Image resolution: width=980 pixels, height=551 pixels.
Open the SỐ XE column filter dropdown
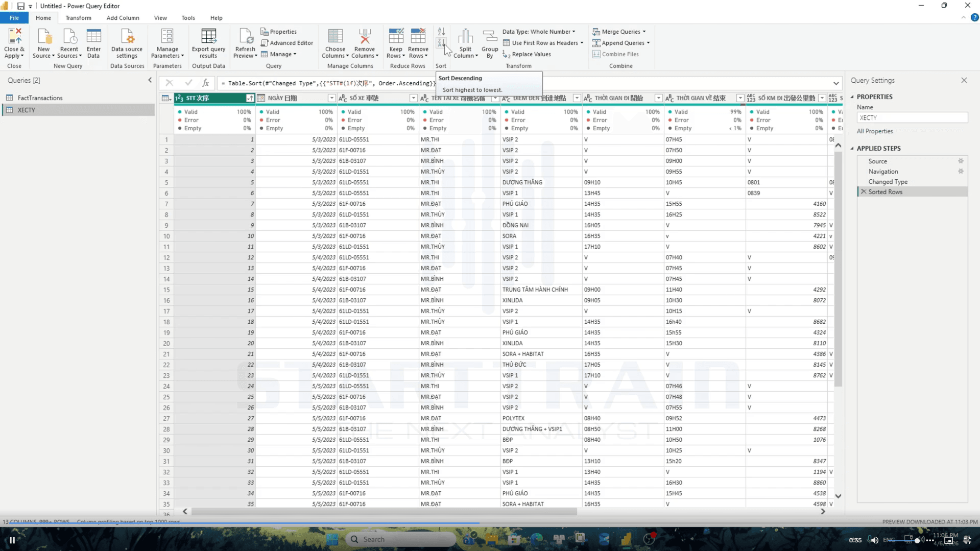tap(413, 98)
